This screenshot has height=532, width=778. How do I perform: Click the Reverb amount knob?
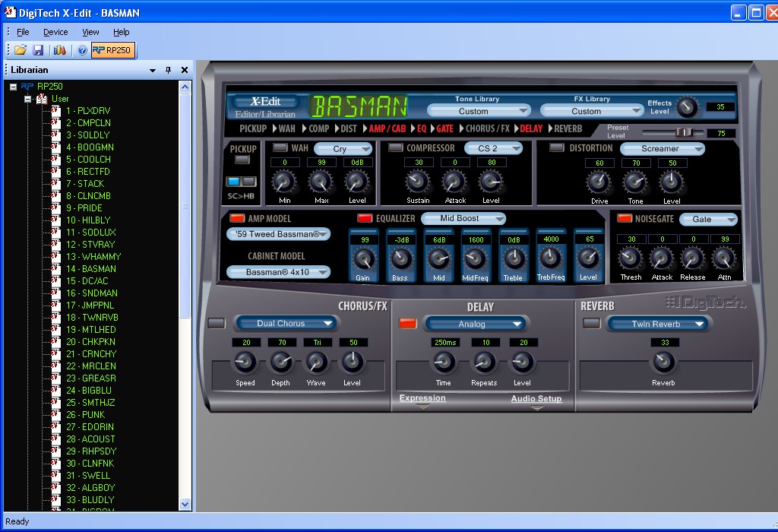click(x=663, y=363)
